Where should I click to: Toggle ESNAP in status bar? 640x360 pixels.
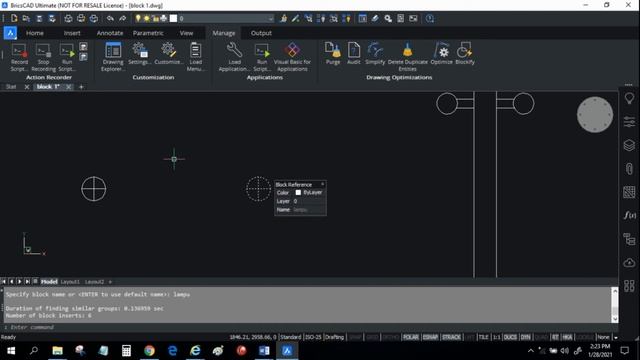tap(430, 337)
